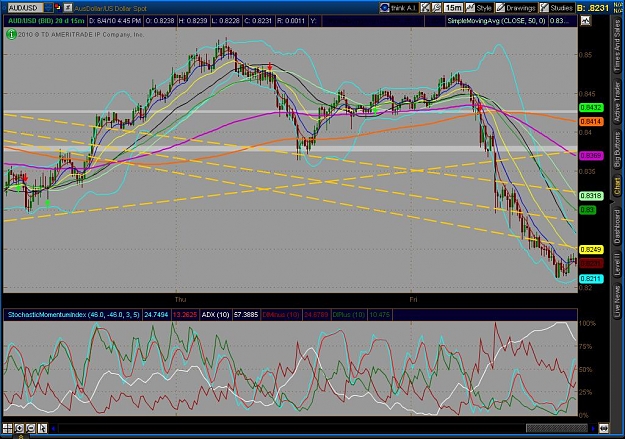This screenshot has height=439, width=625.
Task: Click the 57.3885 ADX value
Action: click(246, 315)
